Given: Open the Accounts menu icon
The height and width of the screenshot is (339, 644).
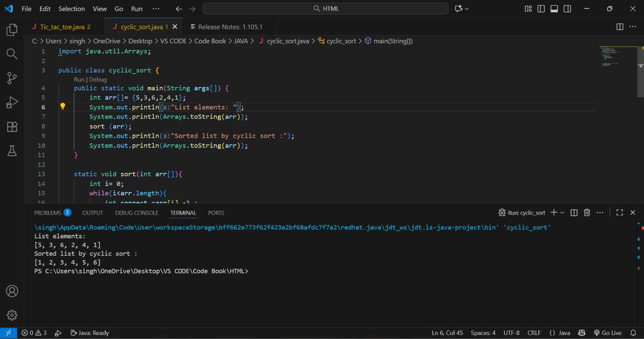Looking at the screenshot, I should click(12, 291).
